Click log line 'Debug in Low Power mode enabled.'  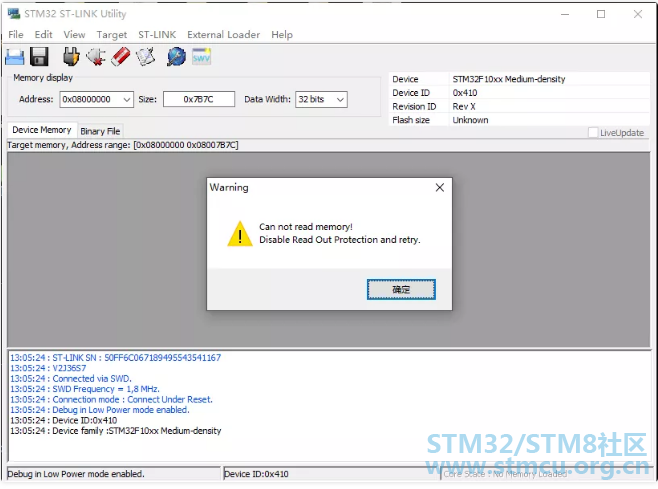click(x=100, y=410)
